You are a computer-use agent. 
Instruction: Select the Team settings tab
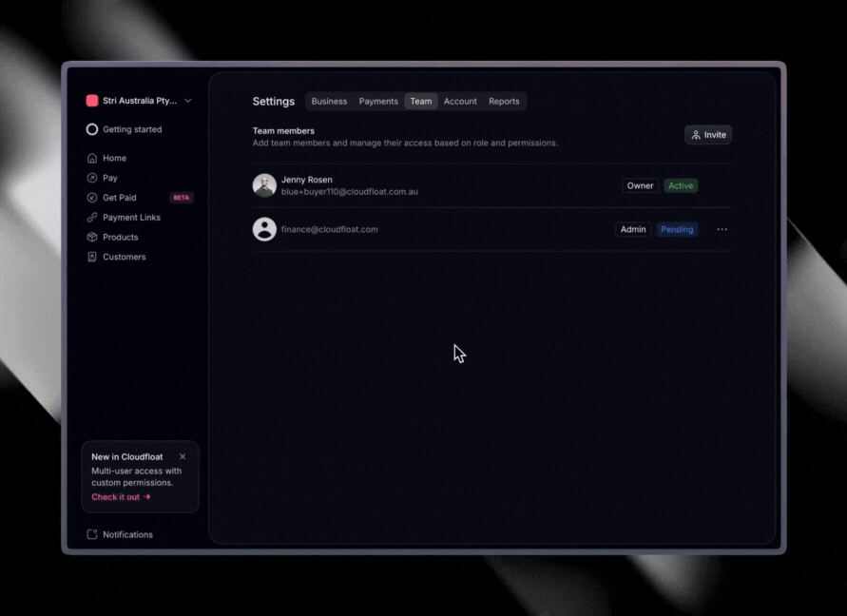[x=421, y=101]
